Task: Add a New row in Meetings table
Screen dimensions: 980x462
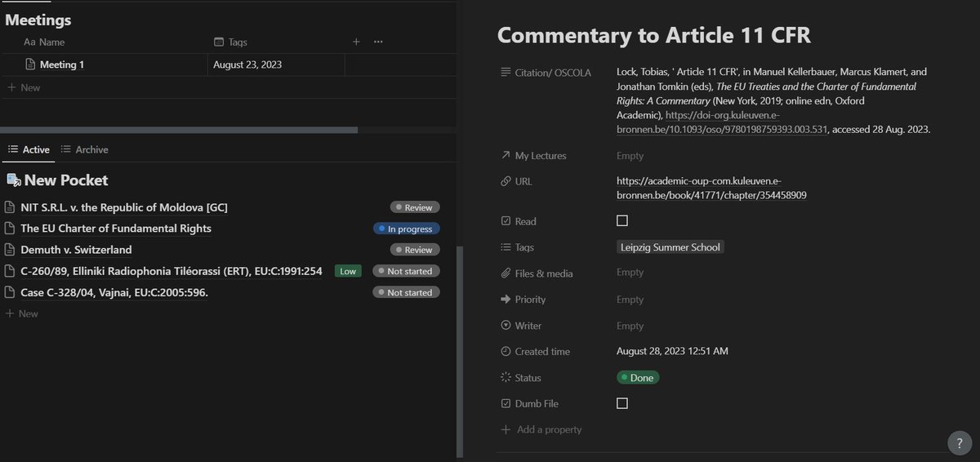Action: (x=23, y=87)
